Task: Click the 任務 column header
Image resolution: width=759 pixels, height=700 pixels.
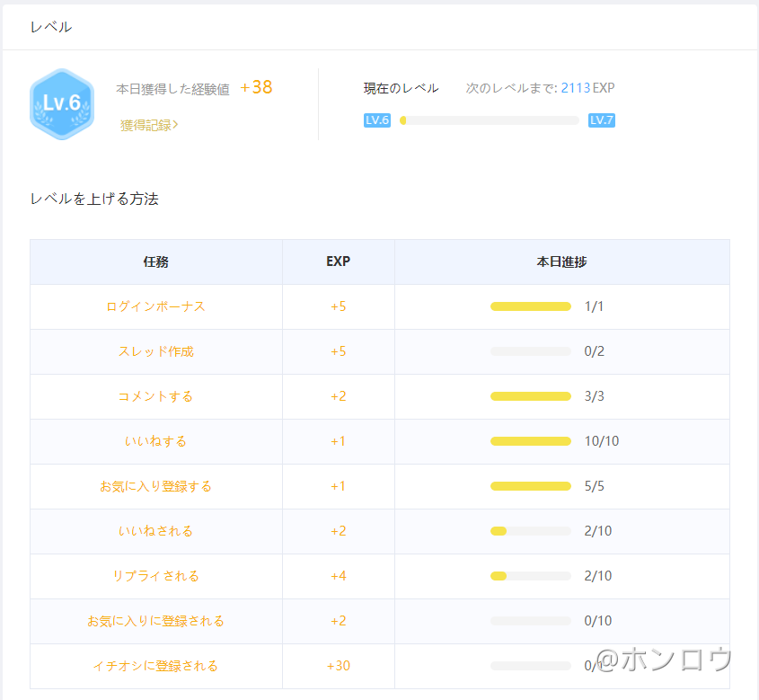Action: click(155, 261)
